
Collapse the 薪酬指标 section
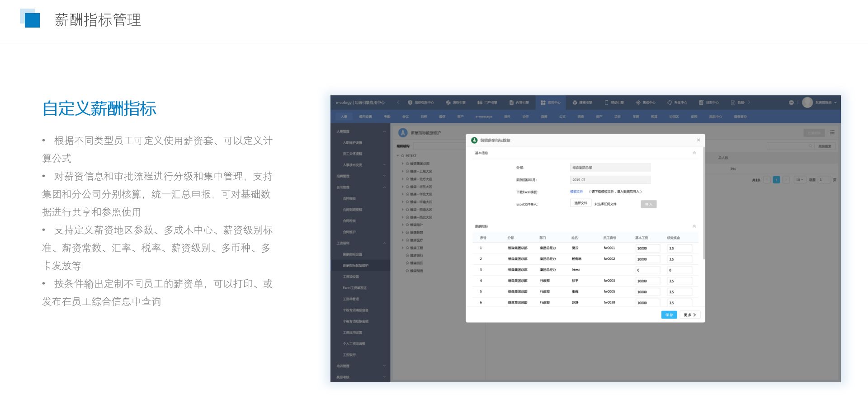[694, 226]
